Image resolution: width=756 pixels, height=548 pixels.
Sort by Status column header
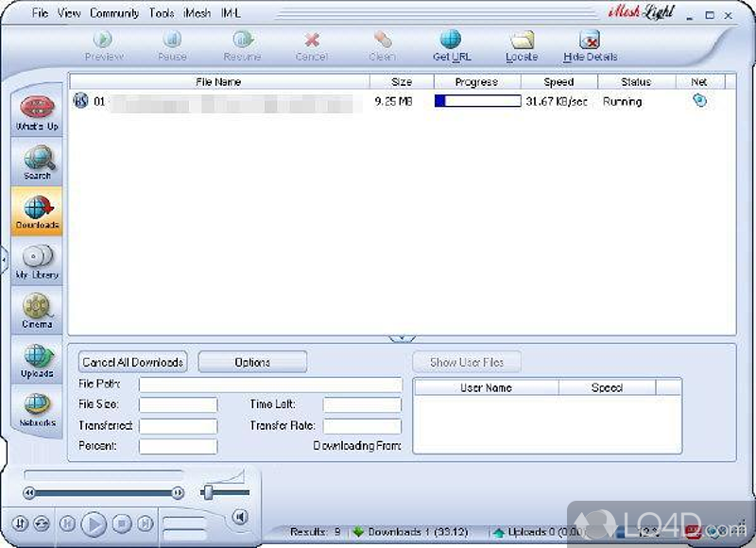(x=636, y=82)
